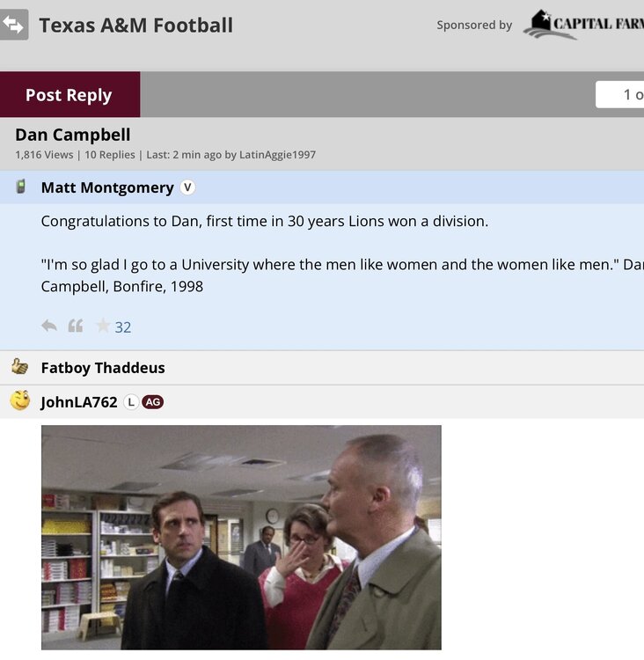
Task: Click the thumbs-up icon beside Fatboy Thaddeus
Action: coord(20,367)
